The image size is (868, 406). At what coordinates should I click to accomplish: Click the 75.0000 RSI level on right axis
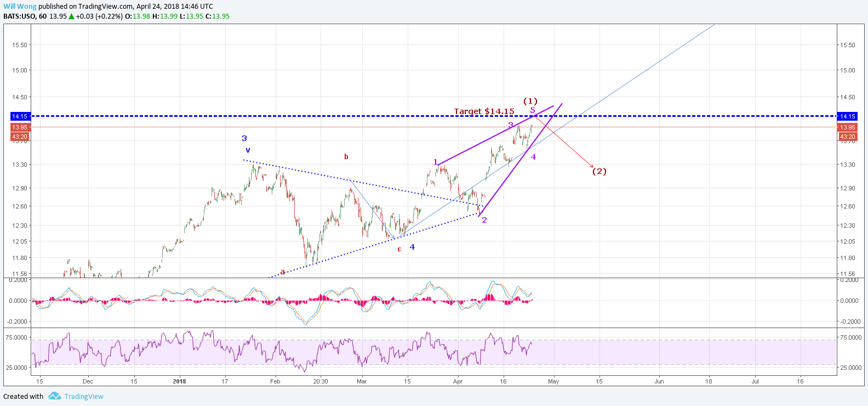coord(851,337)
